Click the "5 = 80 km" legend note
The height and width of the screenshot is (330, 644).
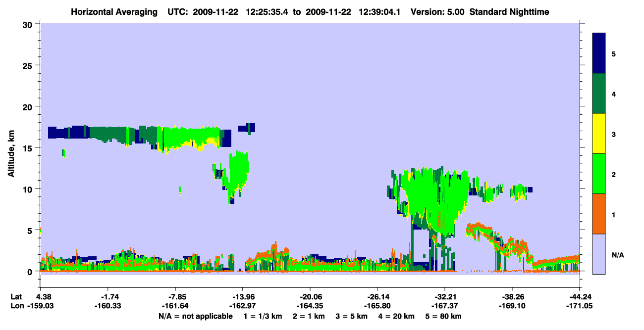pos(444,316)
